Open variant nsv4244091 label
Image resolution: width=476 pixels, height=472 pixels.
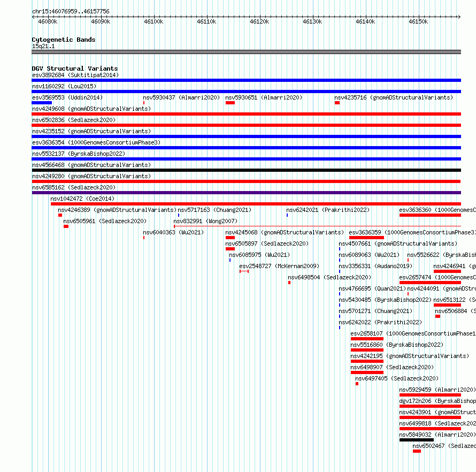[x=441, y=288]
